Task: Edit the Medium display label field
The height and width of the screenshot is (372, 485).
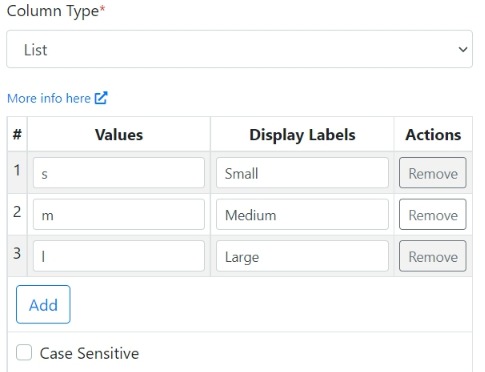Action: 302,214
